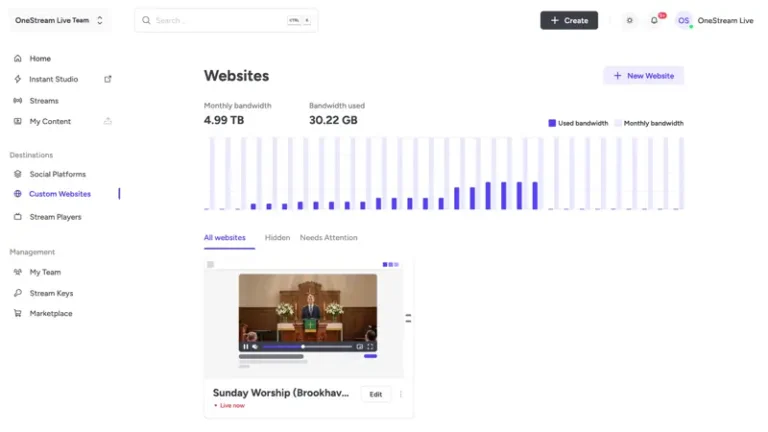Focus the Search input field
Image resolution: width=768 pixels, height=432 pixels.
tap(226, 21)
